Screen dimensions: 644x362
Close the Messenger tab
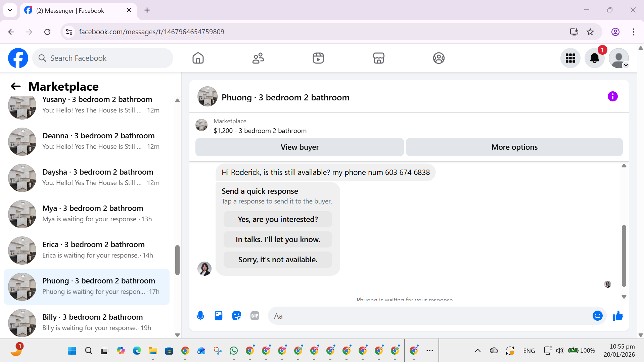click(129, 10)
